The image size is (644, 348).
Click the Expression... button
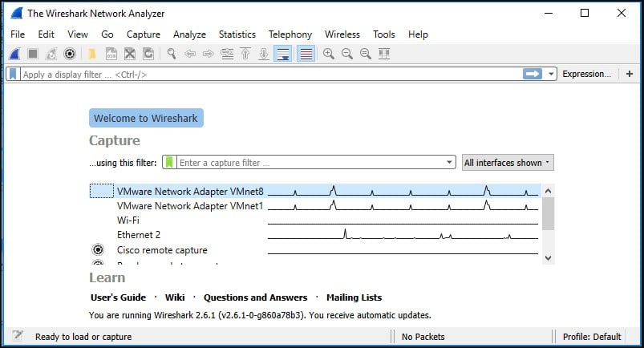586,74
